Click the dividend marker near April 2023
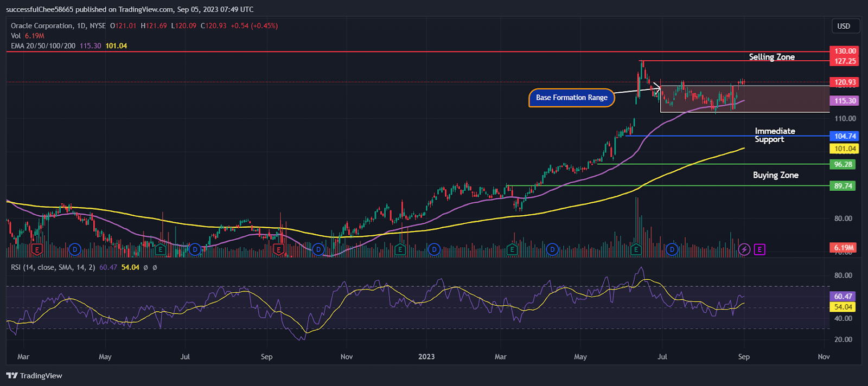The height and width of the screenshot is (386, 868). point(552,249)
